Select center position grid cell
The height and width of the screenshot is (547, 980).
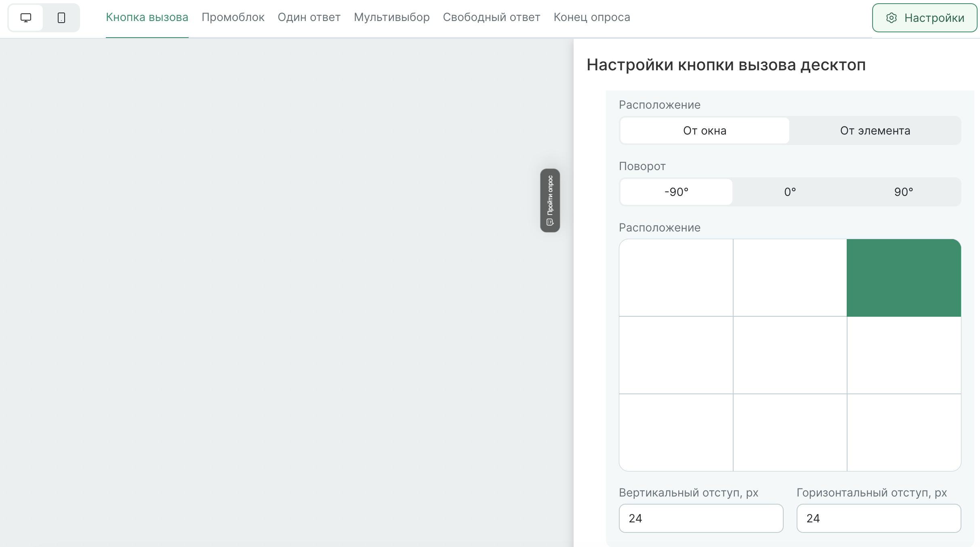(x=790, y=355)
